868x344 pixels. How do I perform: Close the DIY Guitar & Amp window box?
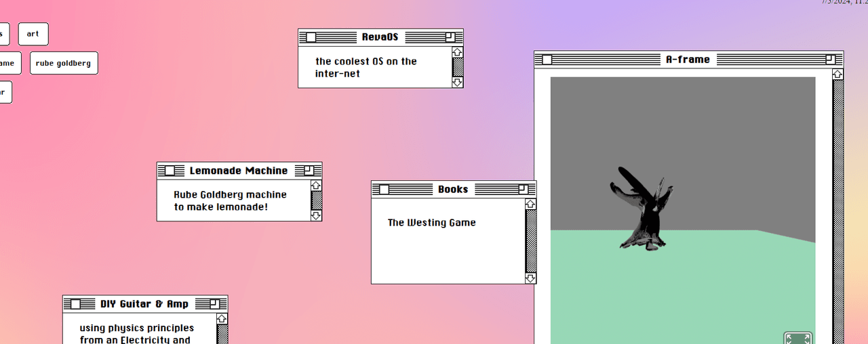(x=76, y=304)
